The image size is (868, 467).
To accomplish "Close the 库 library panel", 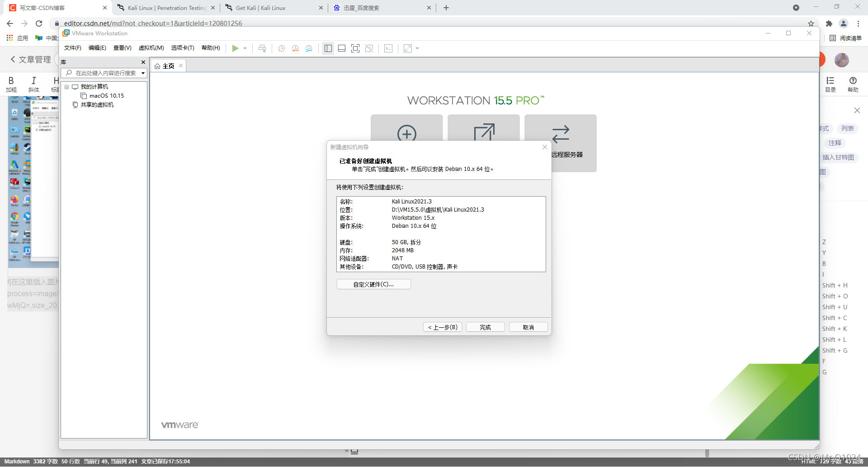I will pos(143,62).
